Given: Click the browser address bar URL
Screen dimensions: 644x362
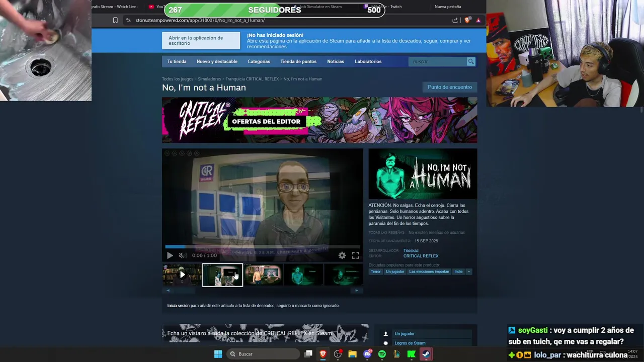Looking at the screenshot, I should click(200, 20).
